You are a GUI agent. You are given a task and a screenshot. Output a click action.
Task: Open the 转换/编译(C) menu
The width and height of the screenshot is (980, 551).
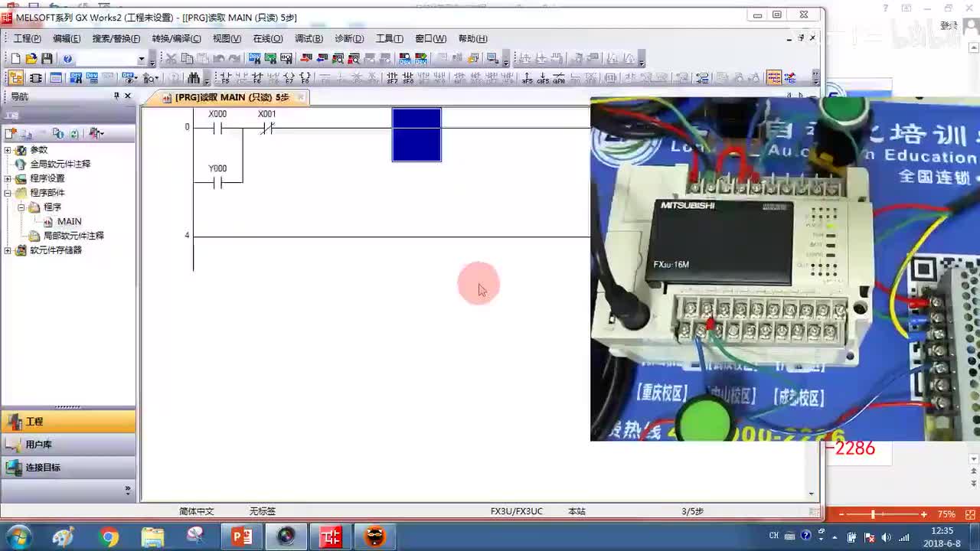(x=176, y=38)
